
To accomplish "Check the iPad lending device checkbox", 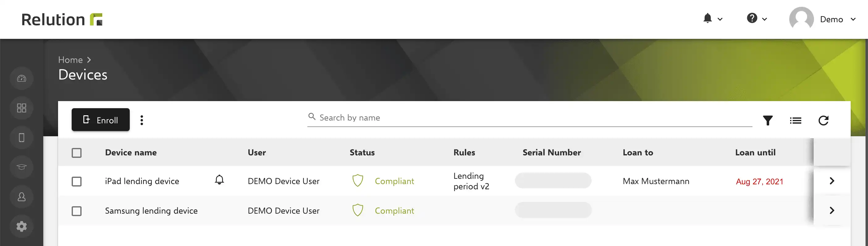I will [x=77, y=182].
